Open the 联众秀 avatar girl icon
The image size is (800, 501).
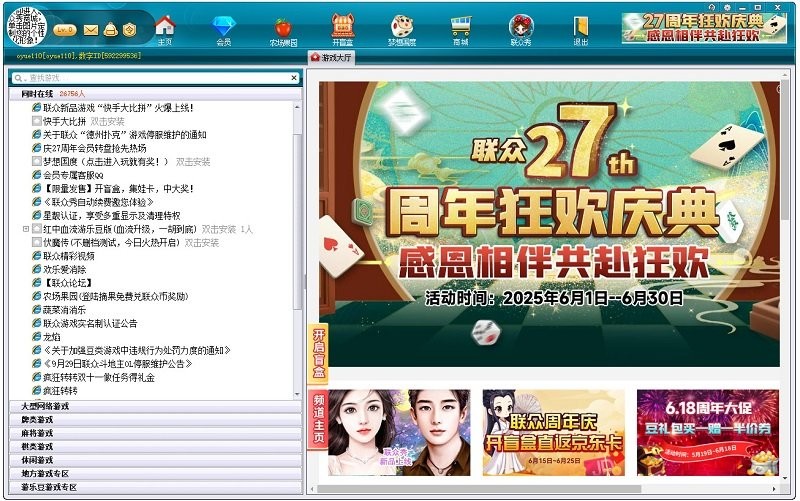[x=521, y=30]
